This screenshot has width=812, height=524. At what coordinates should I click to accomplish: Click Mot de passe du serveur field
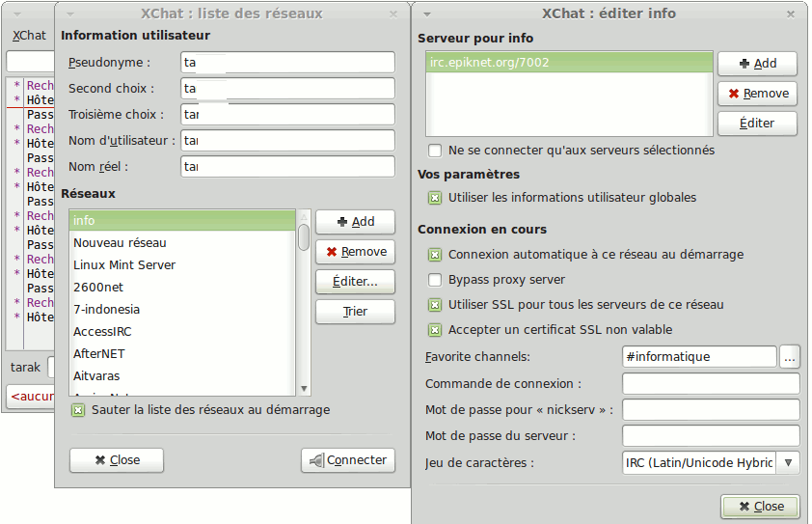[x=711, y=436]
